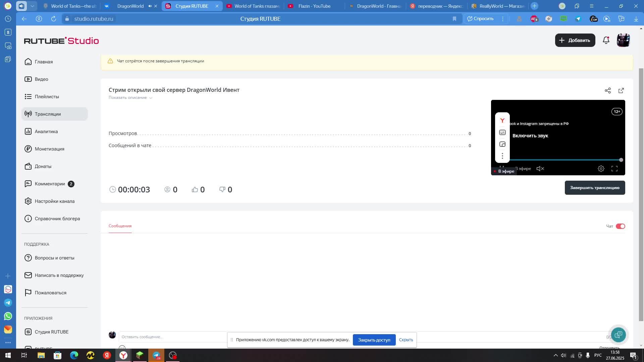Close the Студия RUTUBE tab

coord(217,6)
